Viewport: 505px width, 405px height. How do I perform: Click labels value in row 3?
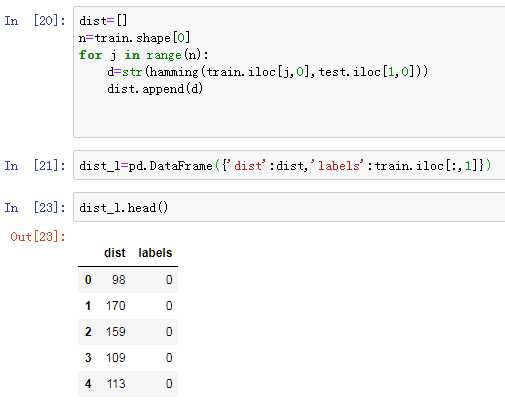tap(169, 358)
